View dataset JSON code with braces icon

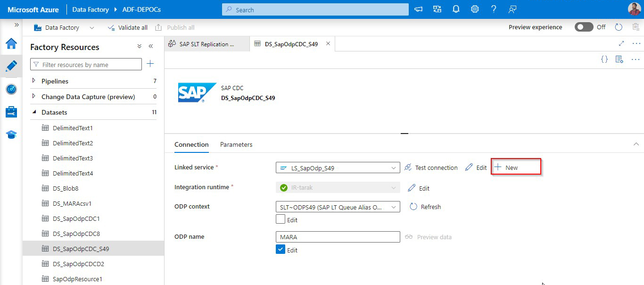pyautogui.click(x=604, y=59)
